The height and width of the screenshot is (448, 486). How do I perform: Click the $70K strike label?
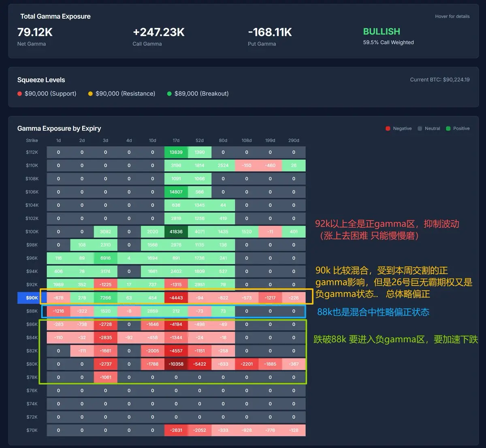32,430
